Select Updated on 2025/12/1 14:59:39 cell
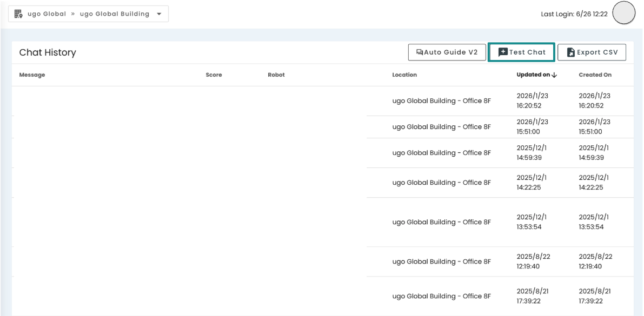This screenshot has height=316, width=644. pos(532,153)
